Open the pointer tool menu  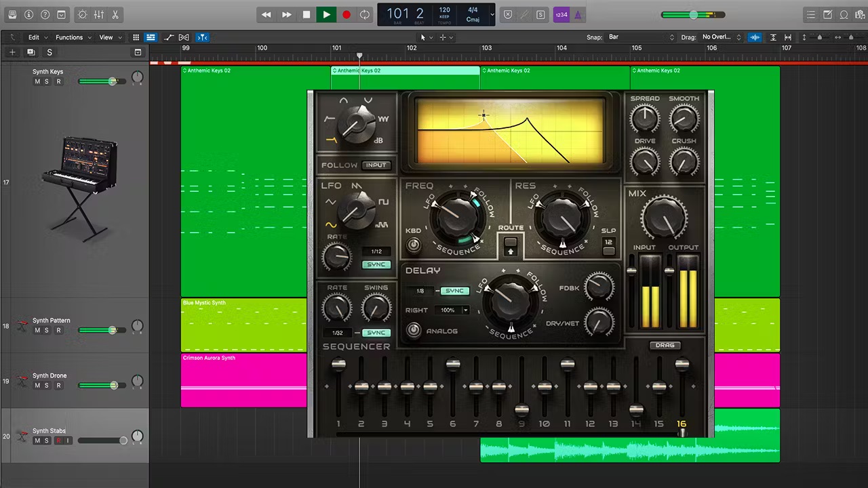tap(426, 37)
